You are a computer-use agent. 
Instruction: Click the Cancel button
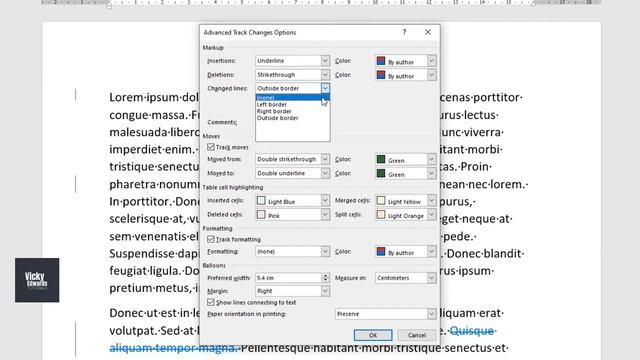[417, 335]
